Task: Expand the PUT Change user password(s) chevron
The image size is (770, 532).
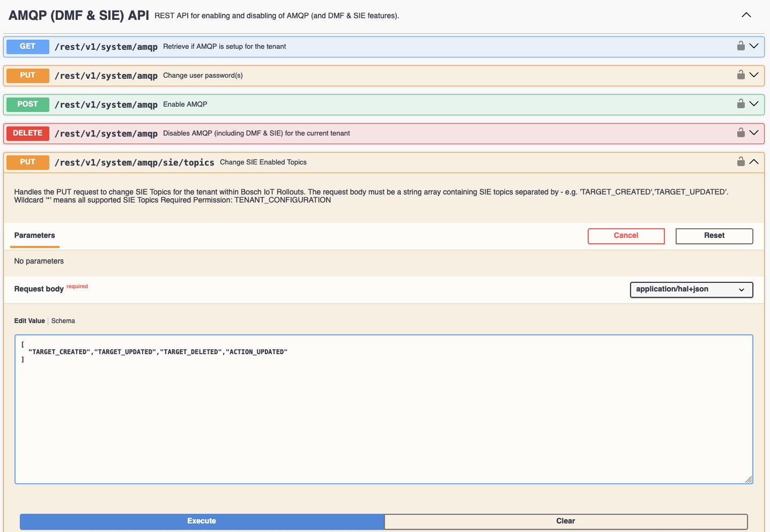Action: (x=754, y=75)
